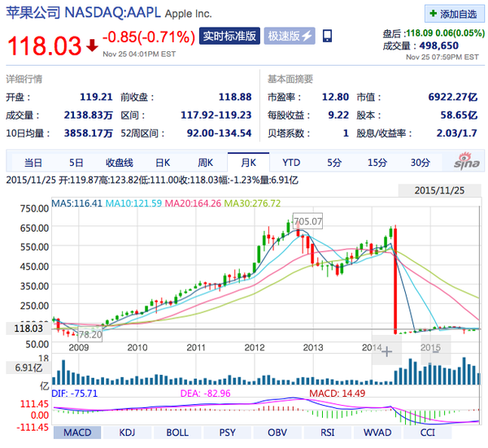This screenshot has height=448, width=488.
Task: Click the Sina logo
Action: tap(466, 161)
